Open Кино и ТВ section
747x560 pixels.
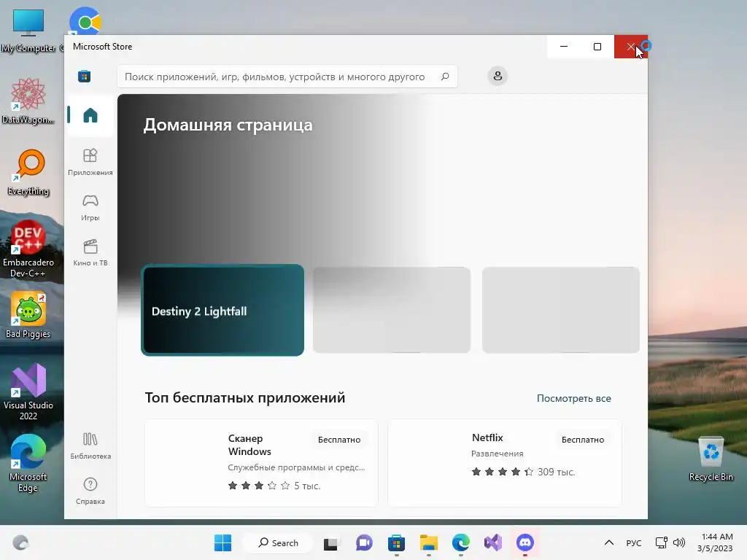tap(90, 253)
